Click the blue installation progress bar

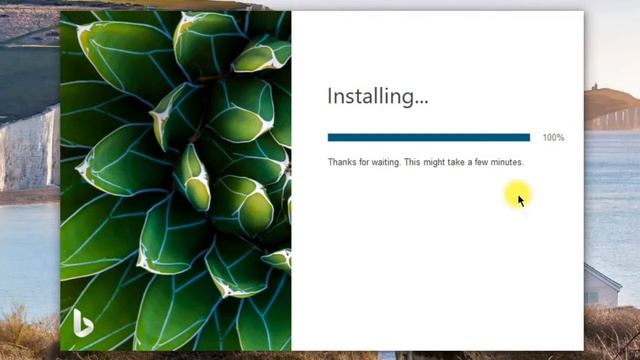429,138
